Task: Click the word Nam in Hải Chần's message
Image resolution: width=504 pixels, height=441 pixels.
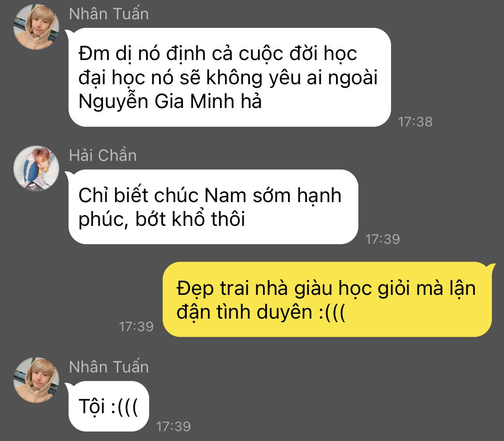Action: click(x=225, y=195)
